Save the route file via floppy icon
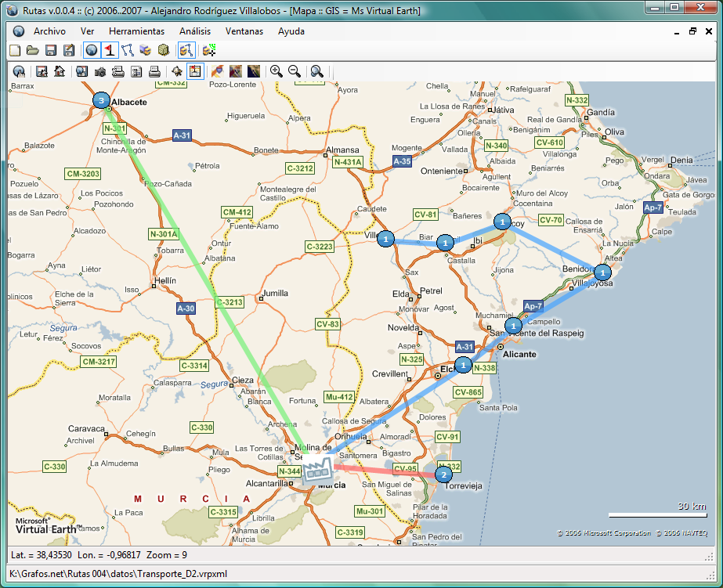723x588 pixels. click(50, 51)
